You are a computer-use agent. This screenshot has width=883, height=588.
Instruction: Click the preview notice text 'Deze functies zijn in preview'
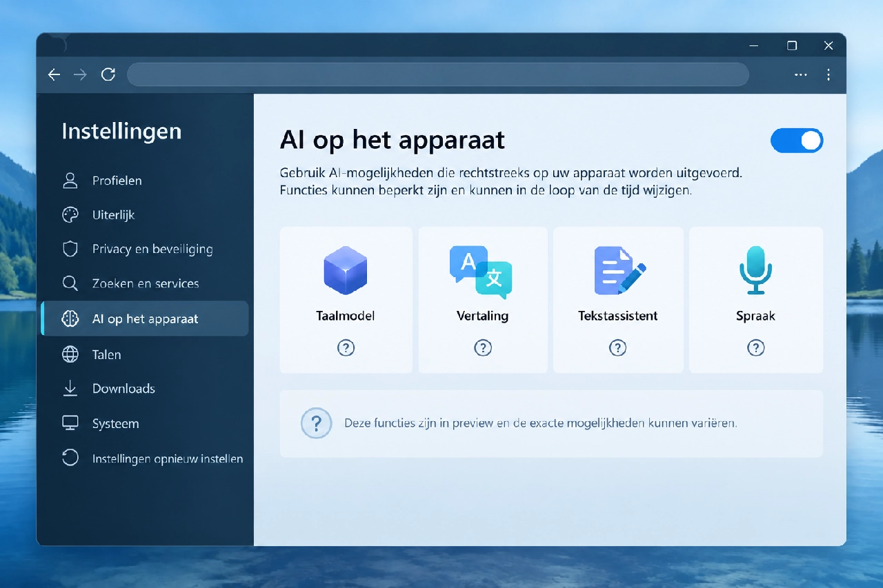(x=419, y=423)
